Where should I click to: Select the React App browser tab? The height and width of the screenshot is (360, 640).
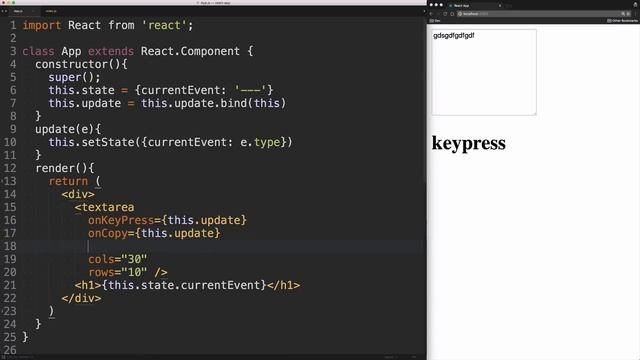coord(476,6)
